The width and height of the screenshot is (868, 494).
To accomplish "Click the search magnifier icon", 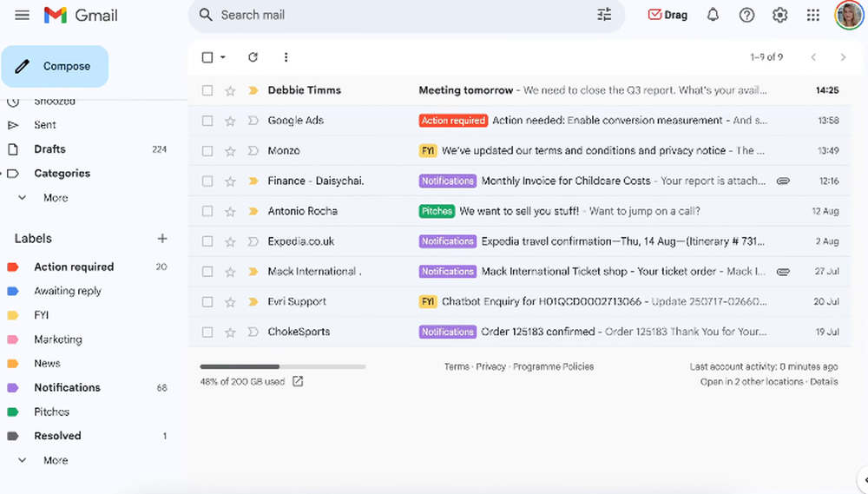I will click(206, 15).
